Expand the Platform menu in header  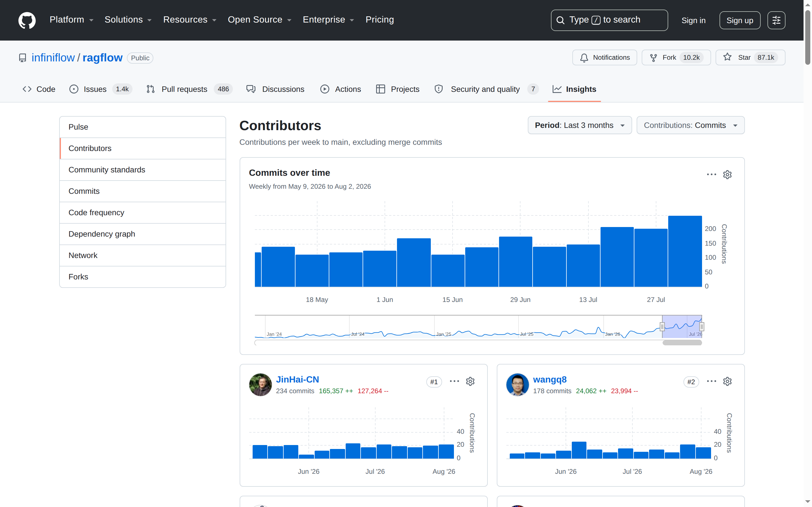71,20
